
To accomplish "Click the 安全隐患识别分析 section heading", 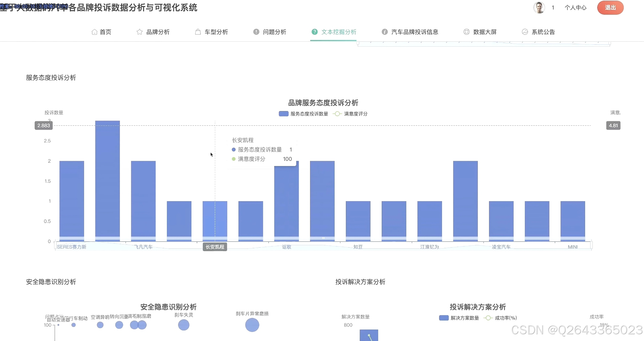I will (51, 282).
